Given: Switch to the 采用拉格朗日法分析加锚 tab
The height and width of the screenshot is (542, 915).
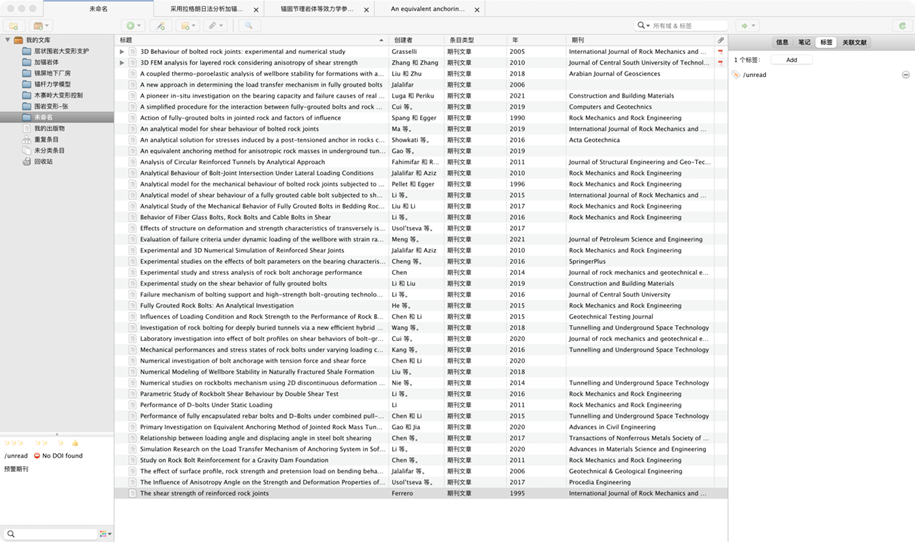Looking at the screenshot, I should (x=206, y=9).
